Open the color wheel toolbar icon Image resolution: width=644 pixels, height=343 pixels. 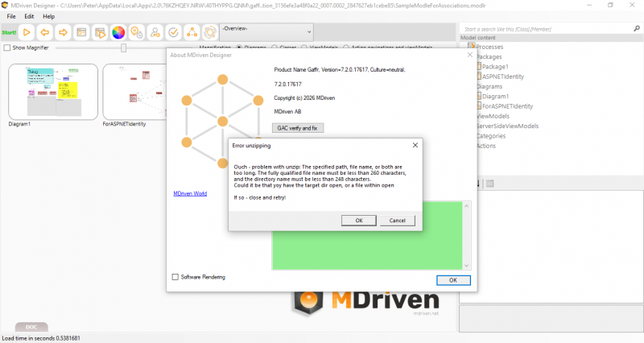pos(118,32)
